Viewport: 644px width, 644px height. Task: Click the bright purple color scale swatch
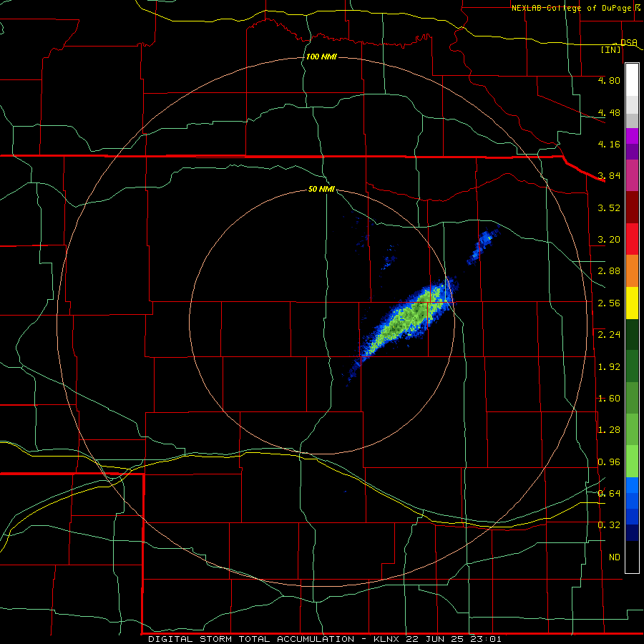[632, 136]
